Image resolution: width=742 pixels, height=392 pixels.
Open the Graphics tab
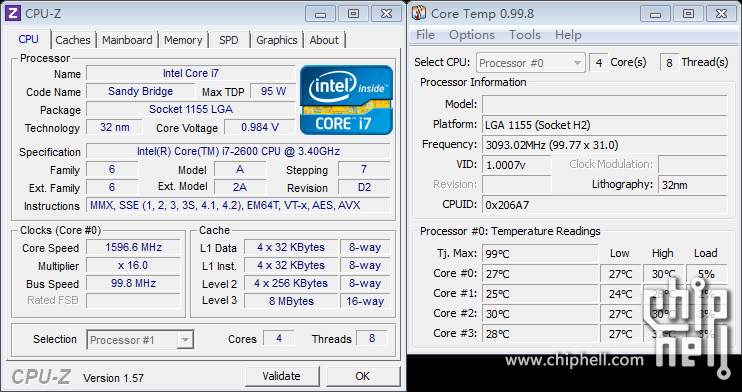pyautogui.click(x=277, y=40)
